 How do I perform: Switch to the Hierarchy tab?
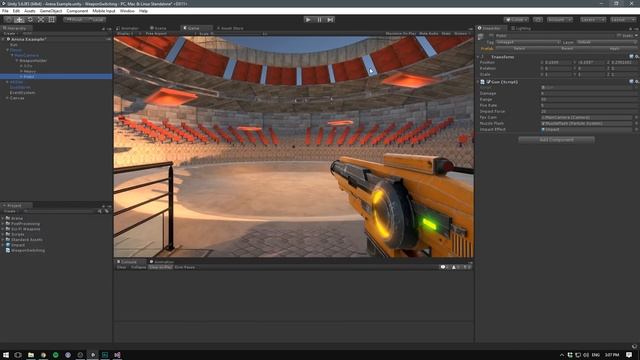coord(15,28)
